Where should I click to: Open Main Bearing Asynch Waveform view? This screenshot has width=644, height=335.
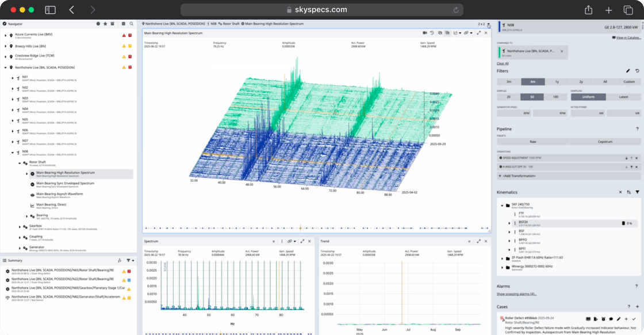60,195
